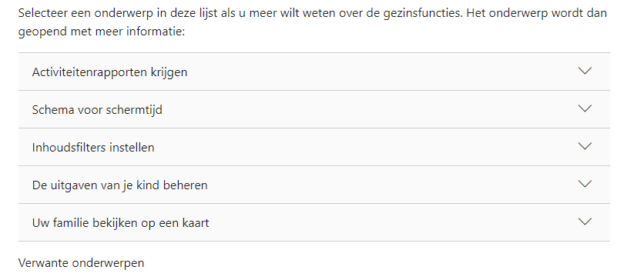Expand Uw familie bekijken op een kaart chevron
The width and height of the screenshot is (644, 280).
585,222
